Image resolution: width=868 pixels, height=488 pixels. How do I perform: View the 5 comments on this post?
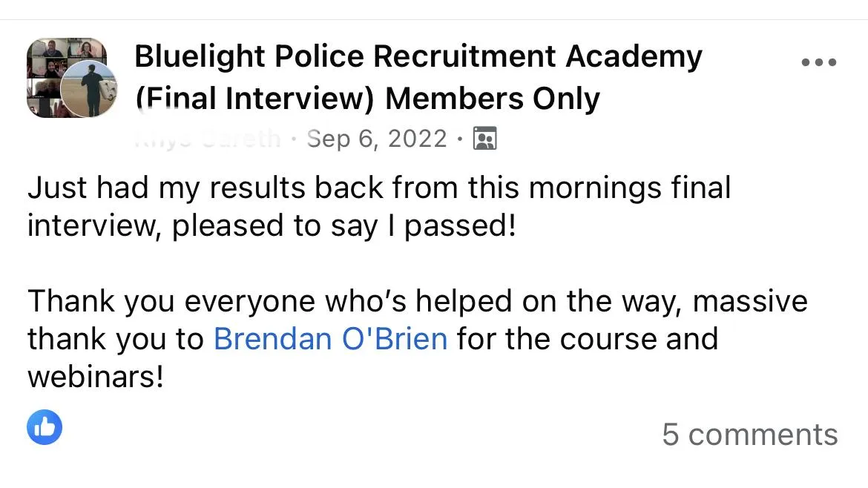click(750, 435)
